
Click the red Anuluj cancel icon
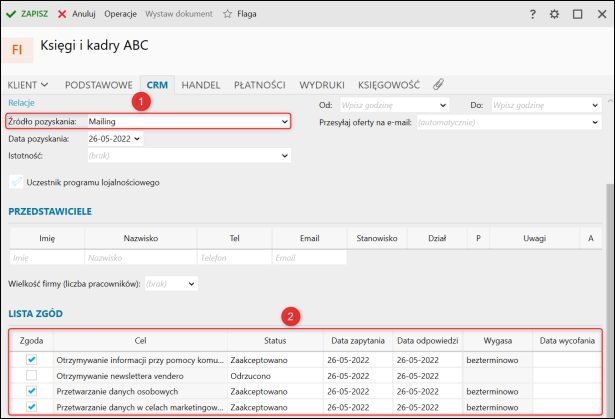tap(63, 14)
